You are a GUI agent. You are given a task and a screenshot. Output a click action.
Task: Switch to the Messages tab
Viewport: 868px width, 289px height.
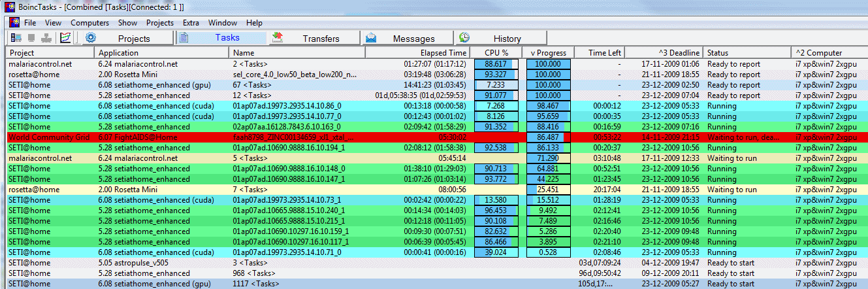point(407,38)
